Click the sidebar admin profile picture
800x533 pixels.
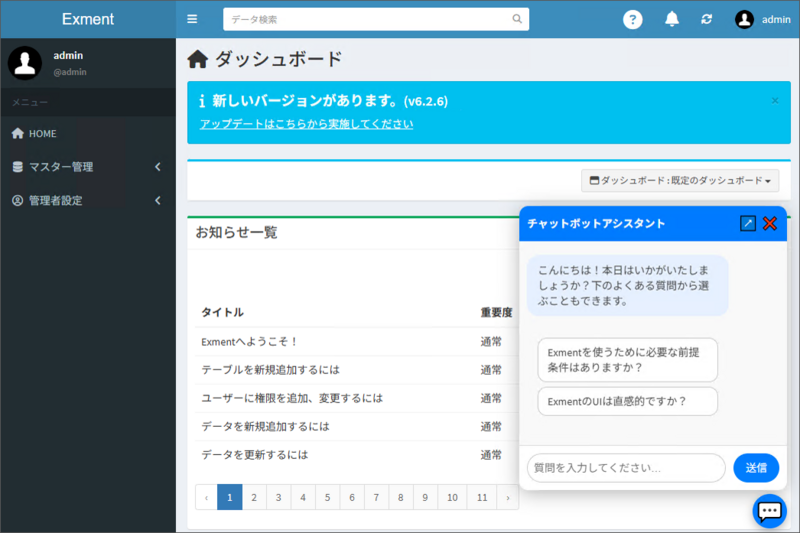[24, 63]
